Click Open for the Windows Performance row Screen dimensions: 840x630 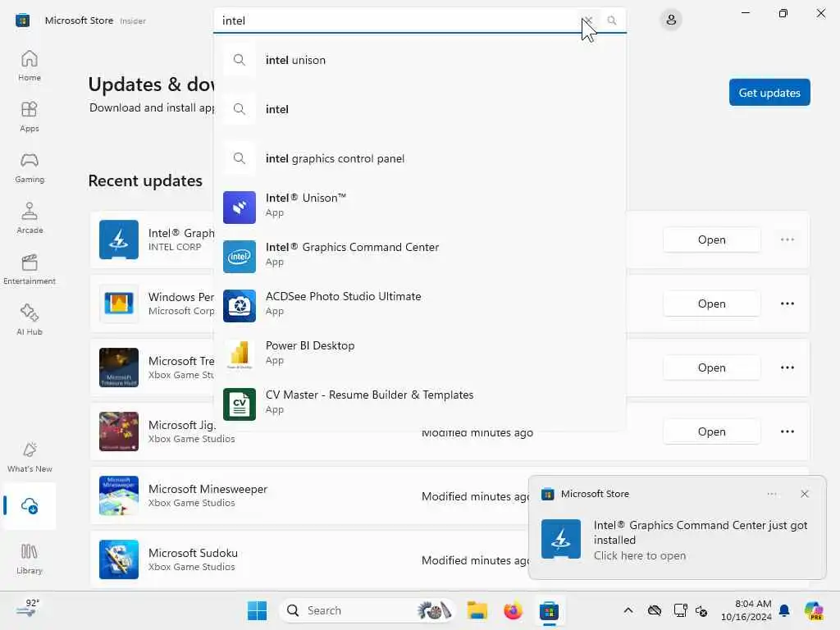click(x=711, y=304)
